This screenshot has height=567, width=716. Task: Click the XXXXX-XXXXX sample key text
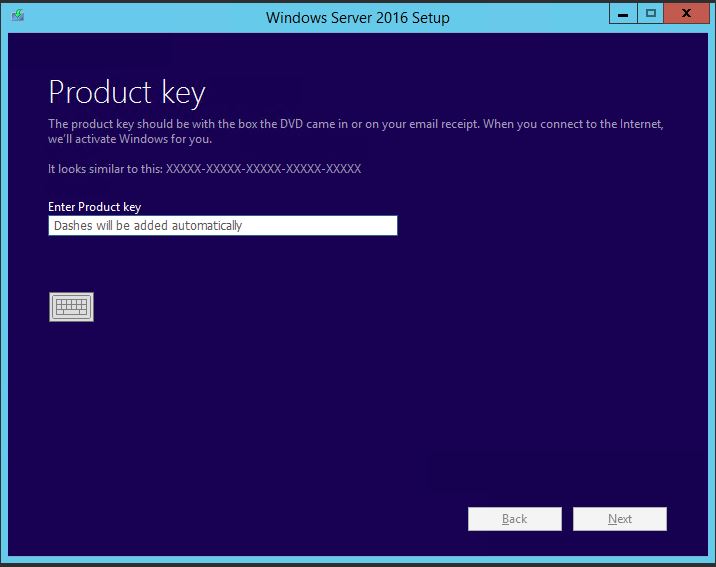[263, 169]
